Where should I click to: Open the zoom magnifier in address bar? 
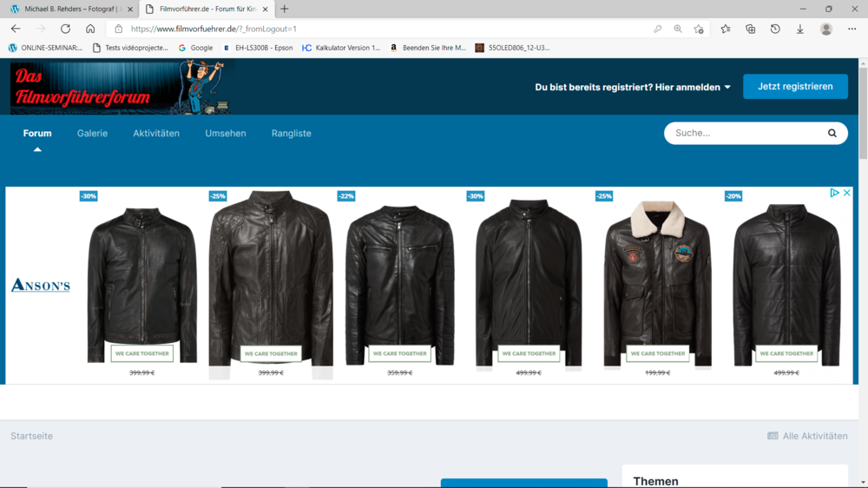pyautogui.click(x=678, y=29)
